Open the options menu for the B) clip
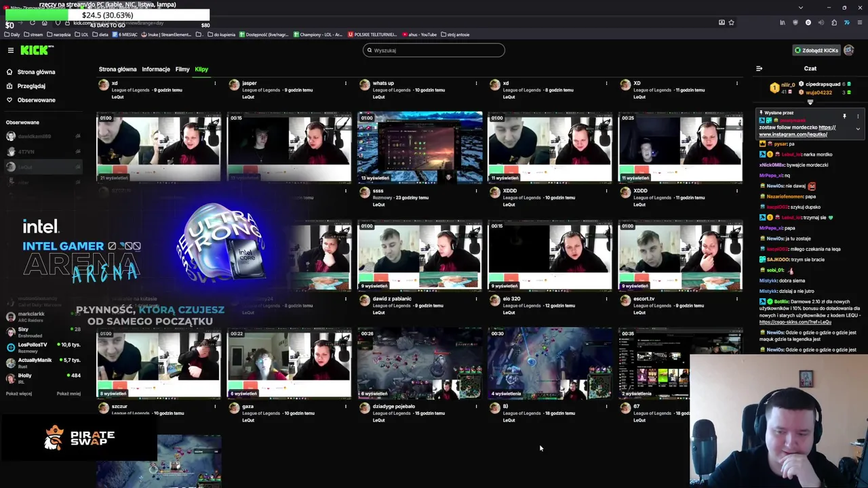This screenshot has width=868, height=488. tap(606, 407)
